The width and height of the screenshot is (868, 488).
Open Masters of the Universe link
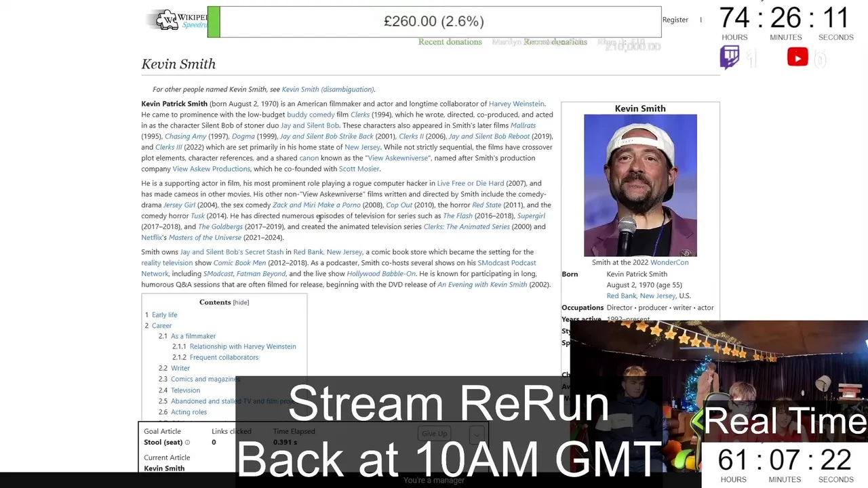[205, 237]
